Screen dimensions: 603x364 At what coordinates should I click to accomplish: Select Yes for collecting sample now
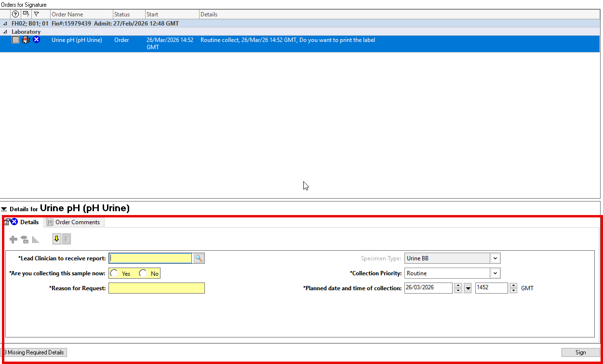click(115, 273)
